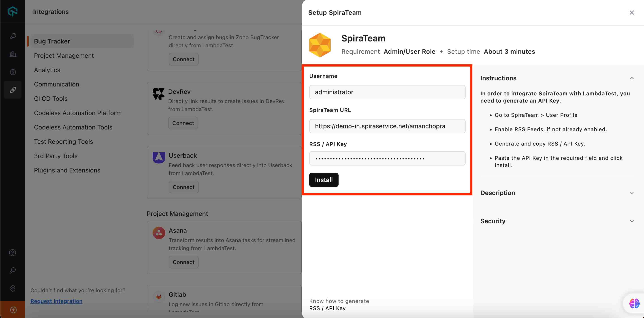
Task: Expand the Security section
Action: 631,221
